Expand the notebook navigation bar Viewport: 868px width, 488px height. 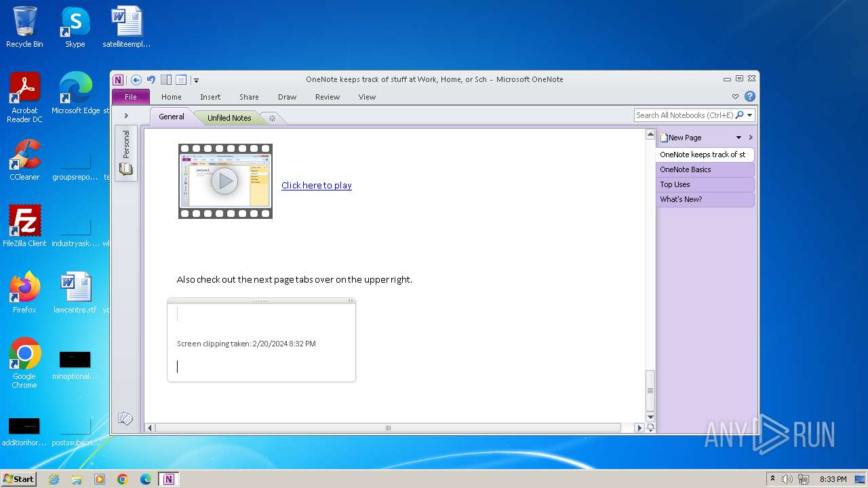[126, 116]
